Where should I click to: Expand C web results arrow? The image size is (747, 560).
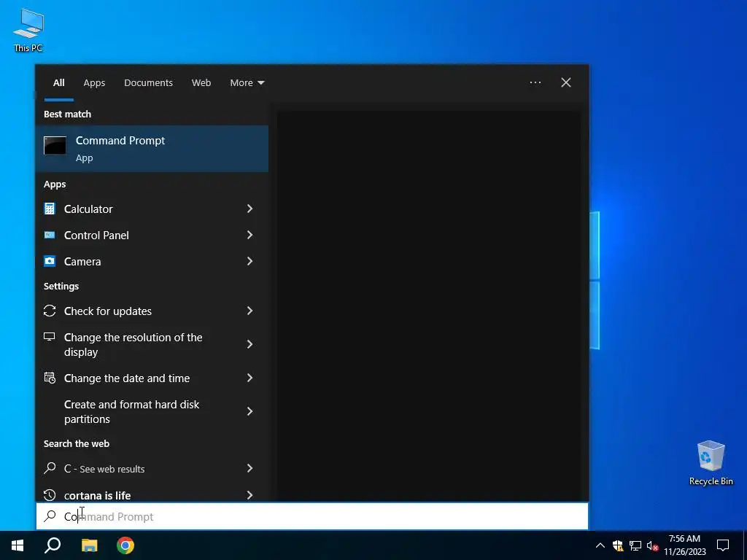[x=249, y=468]
